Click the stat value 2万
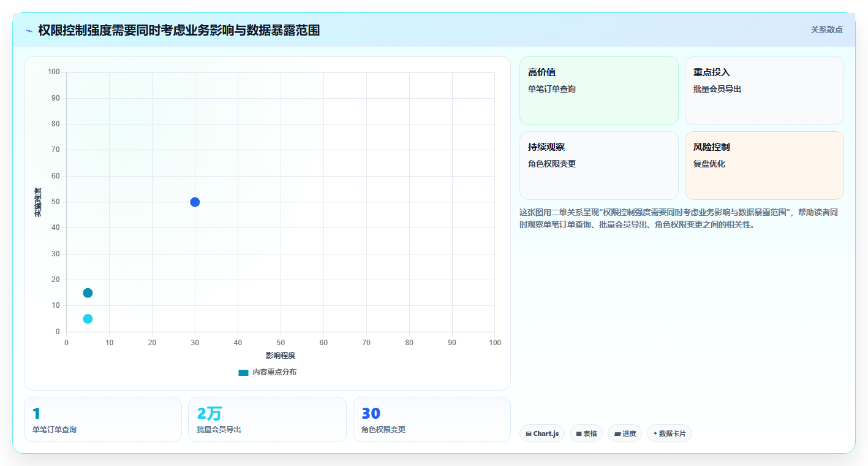 coord(209,414)
